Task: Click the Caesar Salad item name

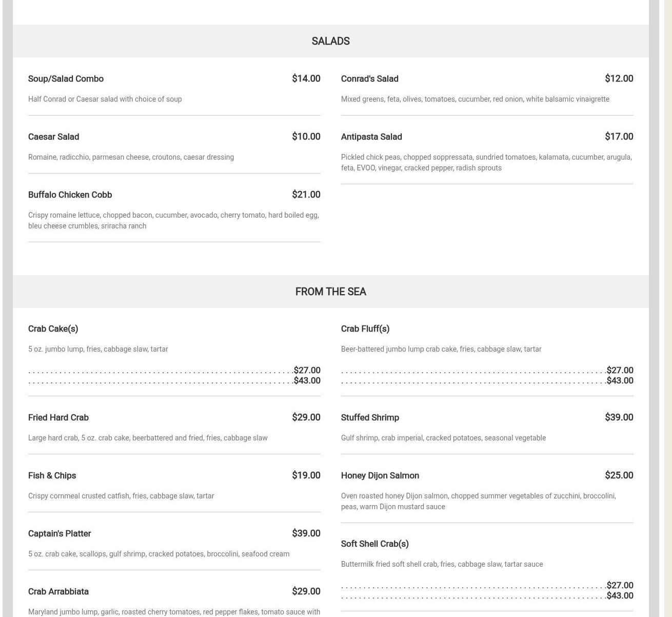Action: pos(53,137)
